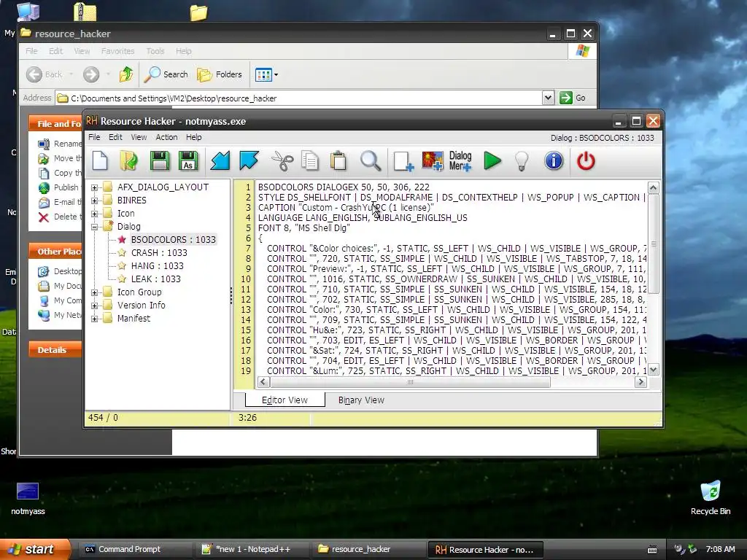Open Resource Hacker Help menu

[x=194, y=137]
